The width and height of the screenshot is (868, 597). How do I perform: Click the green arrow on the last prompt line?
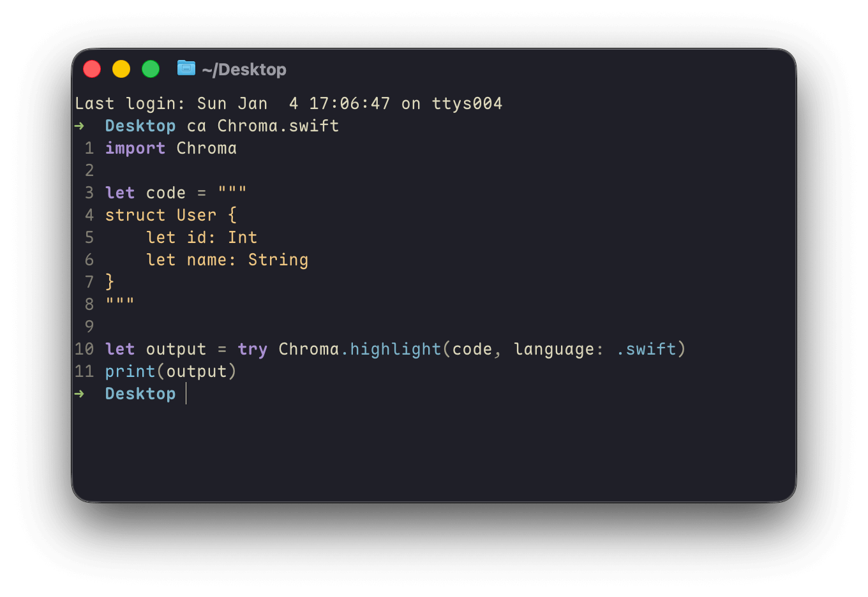tap(79, 394)
